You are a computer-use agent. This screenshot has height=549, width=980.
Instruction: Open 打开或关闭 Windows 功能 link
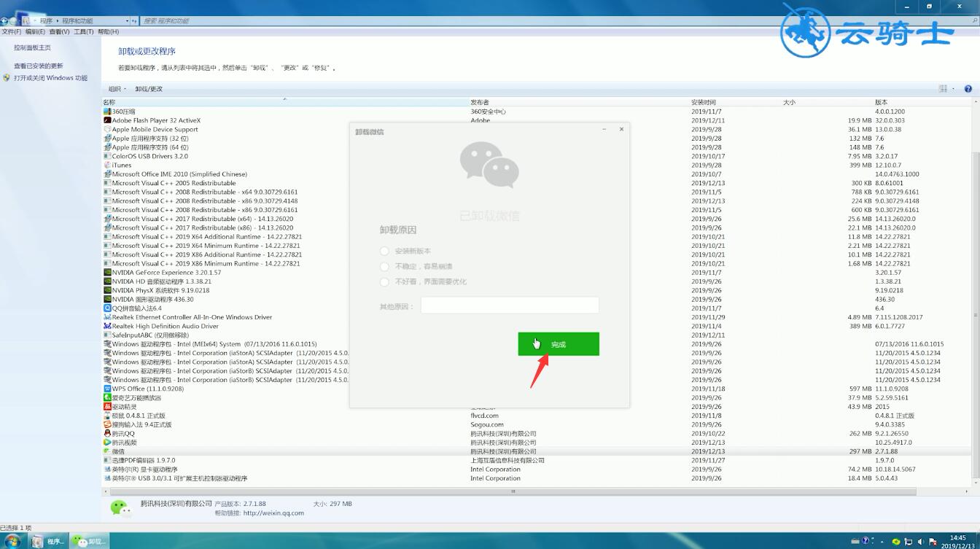[50, 78]
